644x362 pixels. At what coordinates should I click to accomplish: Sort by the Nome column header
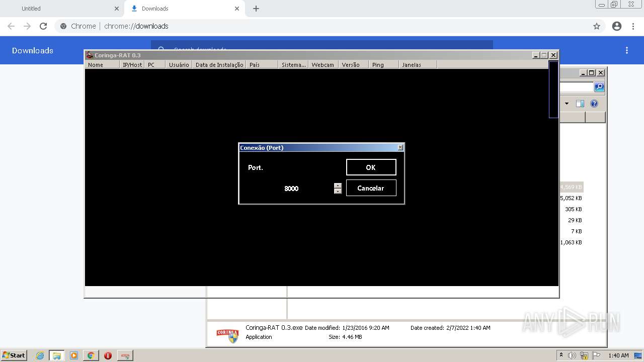[103, 65]
